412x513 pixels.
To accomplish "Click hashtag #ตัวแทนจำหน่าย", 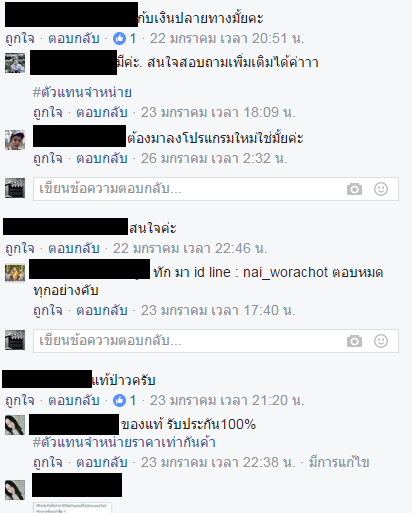I will (82, 92).
